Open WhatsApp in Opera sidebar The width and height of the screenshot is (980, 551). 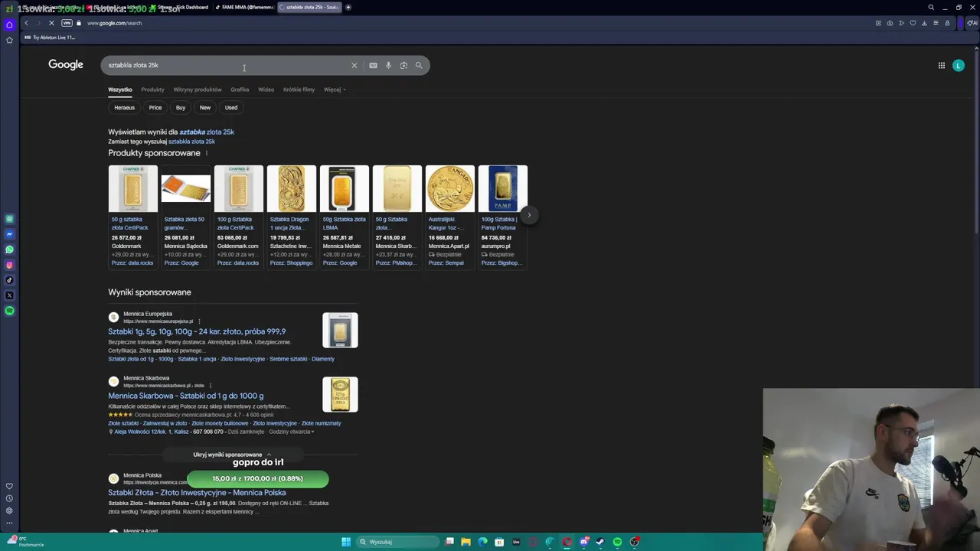tap(9, 249)
